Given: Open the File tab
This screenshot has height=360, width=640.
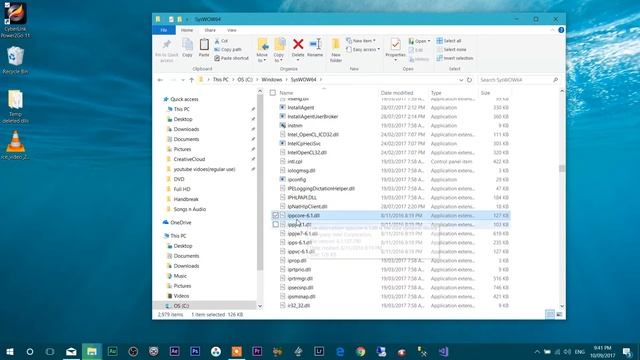Looking at the screenshot, I should [x=164, y=30].
